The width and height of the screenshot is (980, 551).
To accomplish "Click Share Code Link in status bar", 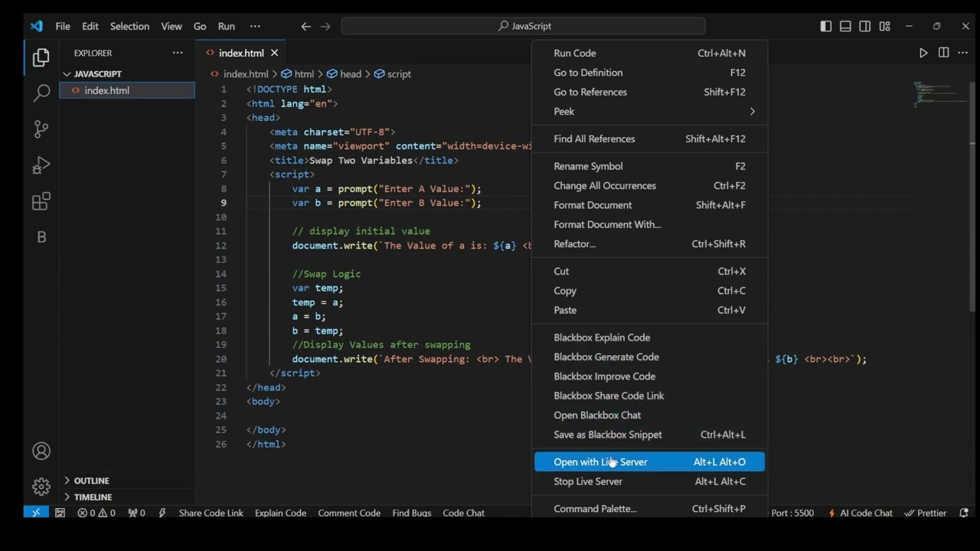I will tap(211, 513).
